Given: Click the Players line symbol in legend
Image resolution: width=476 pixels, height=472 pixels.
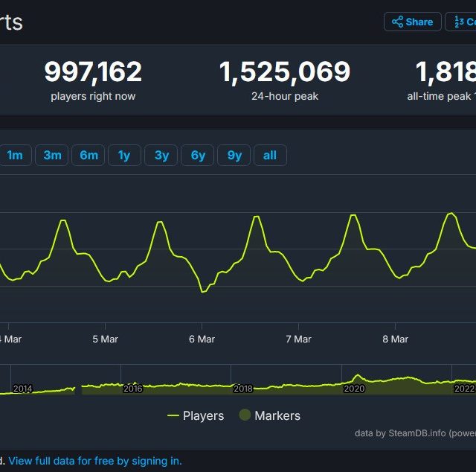Looking at the screenshot, I should (x=173, y=415).
